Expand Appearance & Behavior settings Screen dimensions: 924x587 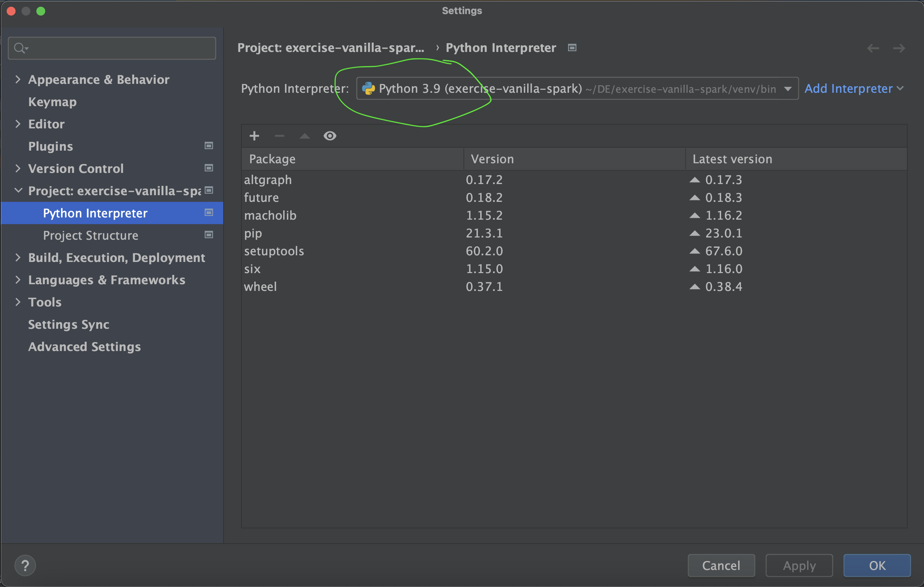(x=18, y=79)
